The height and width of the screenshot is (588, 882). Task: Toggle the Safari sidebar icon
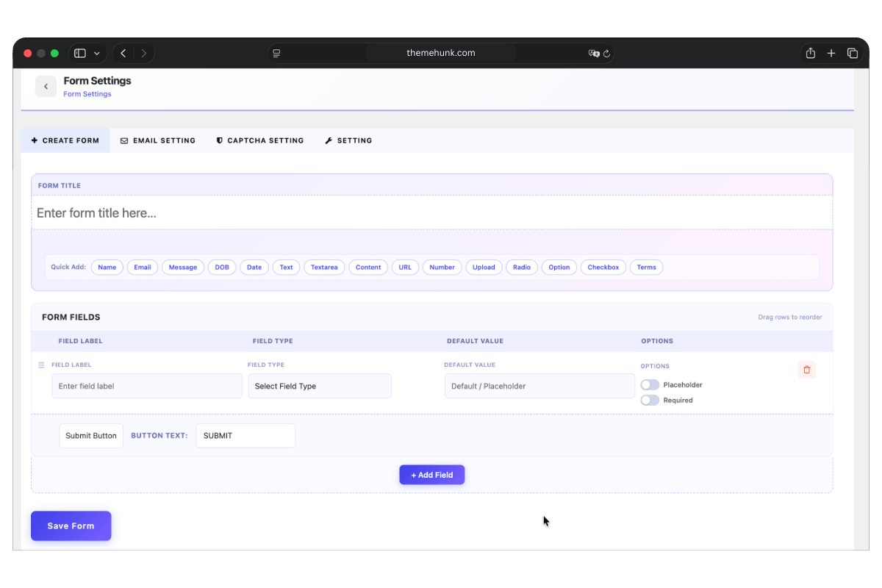tap(80, 53)
